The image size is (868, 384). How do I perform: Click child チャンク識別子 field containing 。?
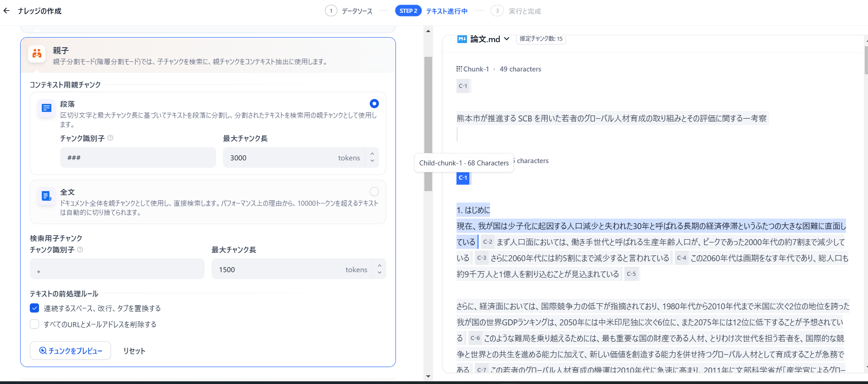[x=117, y=269]
